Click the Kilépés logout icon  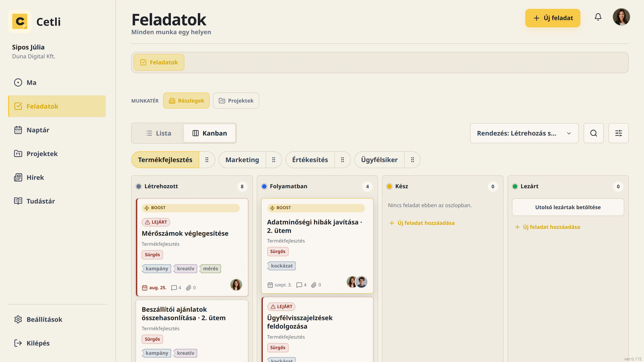pyautogui.click(x=18, y=343)
